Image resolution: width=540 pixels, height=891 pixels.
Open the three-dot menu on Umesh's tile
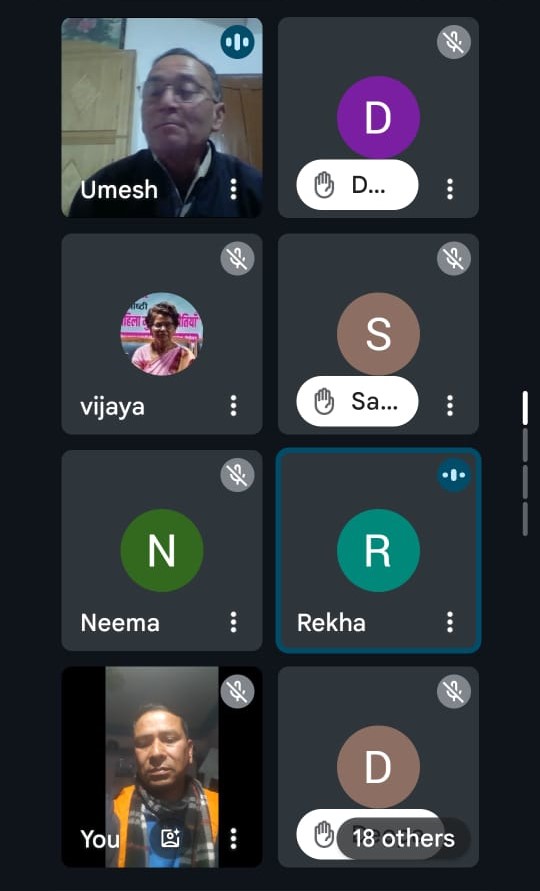(233, 189)
